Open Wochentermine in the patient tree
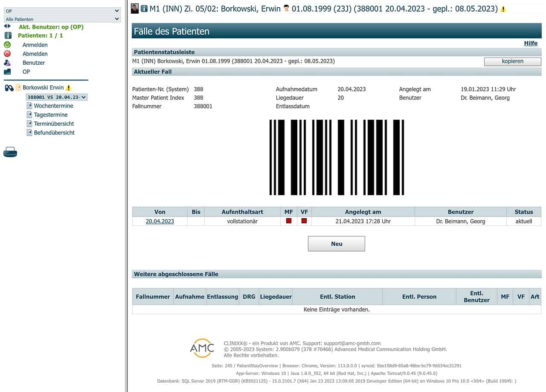Image resolution: width=546 pixels, height=392 pixels. click(53, 106)
